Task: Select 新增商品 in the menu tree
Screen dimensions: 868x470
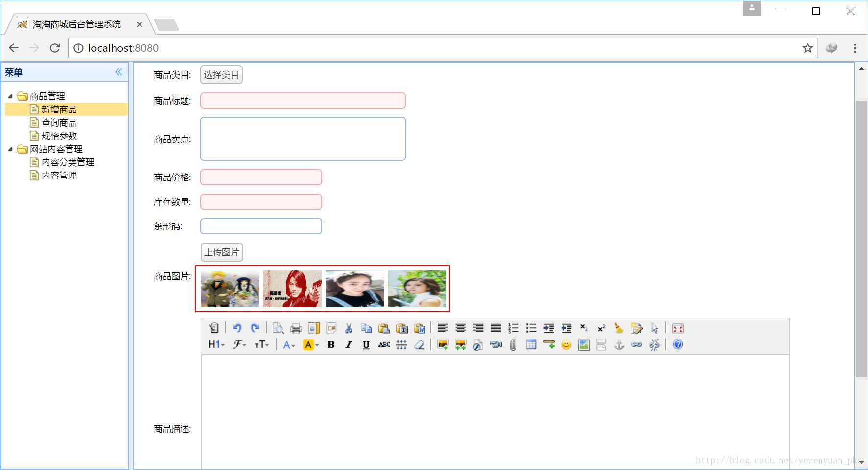Action: point(59,110)
